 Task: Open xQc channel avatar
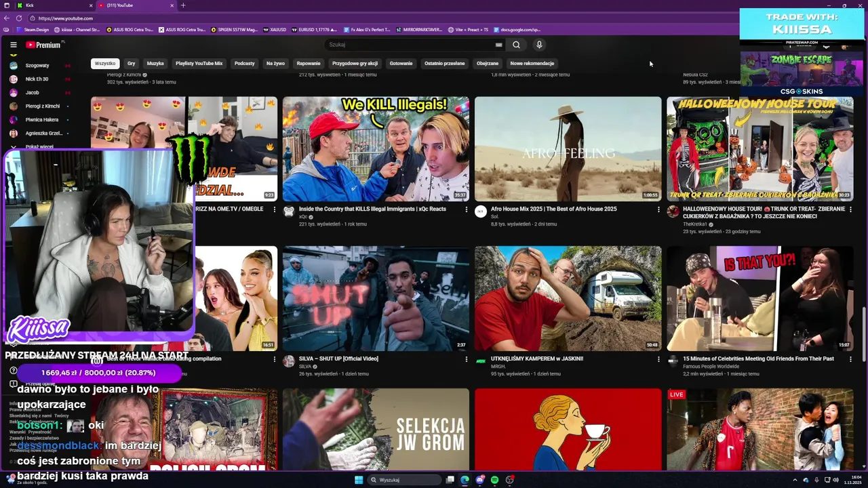coord(289,211)
